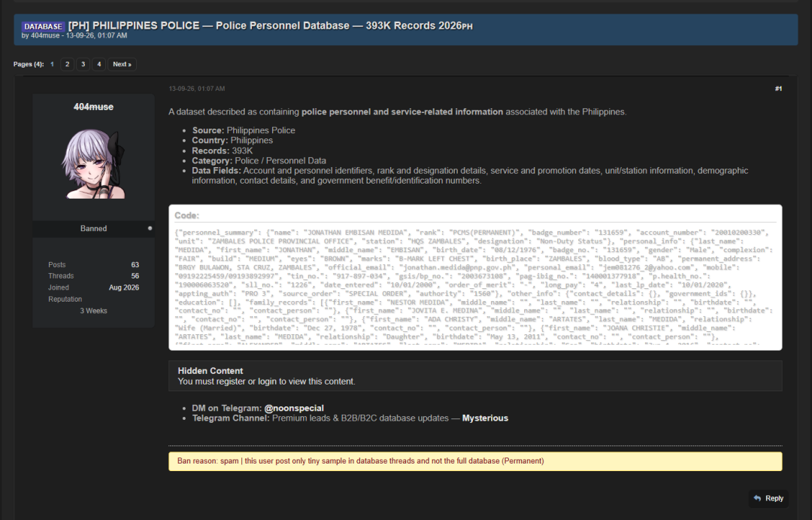The width and height of the screenshot is (812, 520).
Task: Go to page 3 of the thread
Action: 83,64
